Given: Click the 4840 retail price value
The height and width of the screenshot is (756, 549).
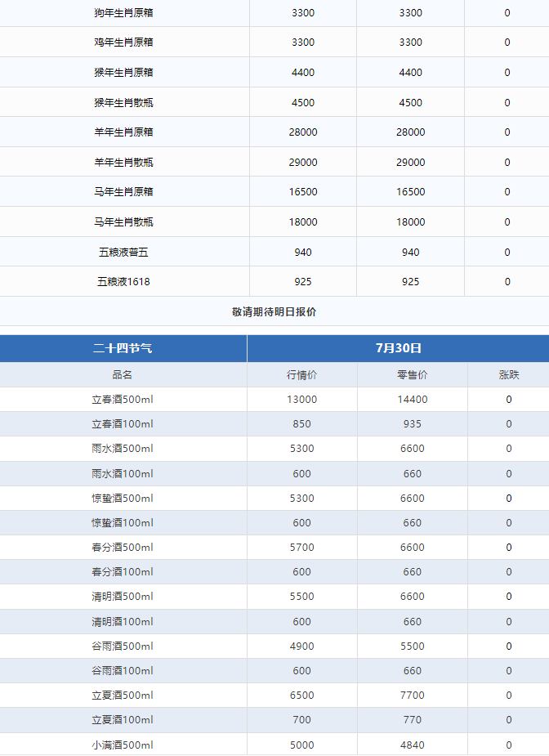Looking at the screenshot, I should click(x=412, y=745).
